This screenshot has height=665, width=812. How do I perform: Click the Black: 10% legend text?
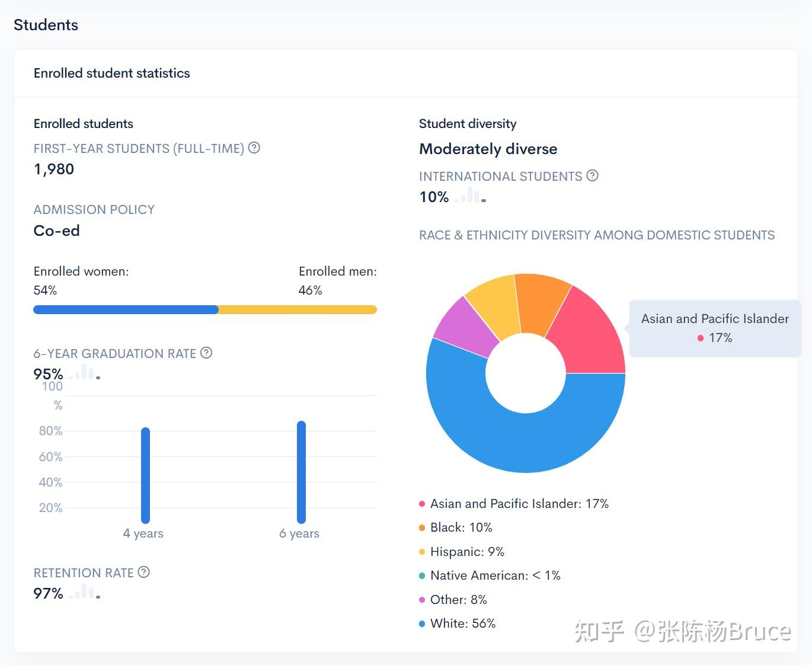(x=461, y=527)
